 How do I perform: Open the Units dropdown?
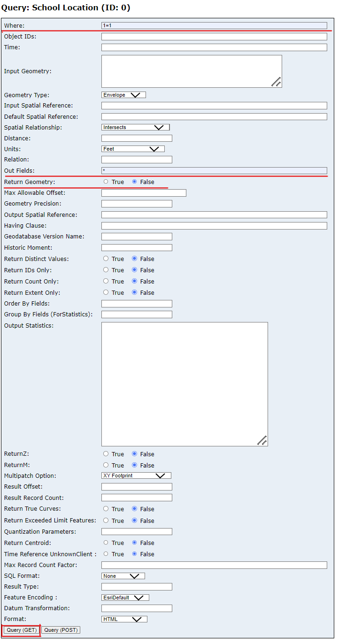click(133, 149)
